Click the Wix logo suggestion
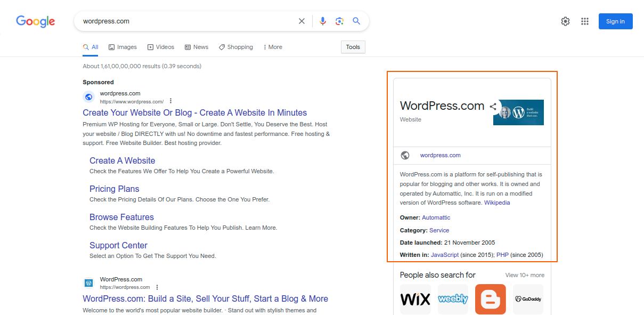 click(415, 299)
